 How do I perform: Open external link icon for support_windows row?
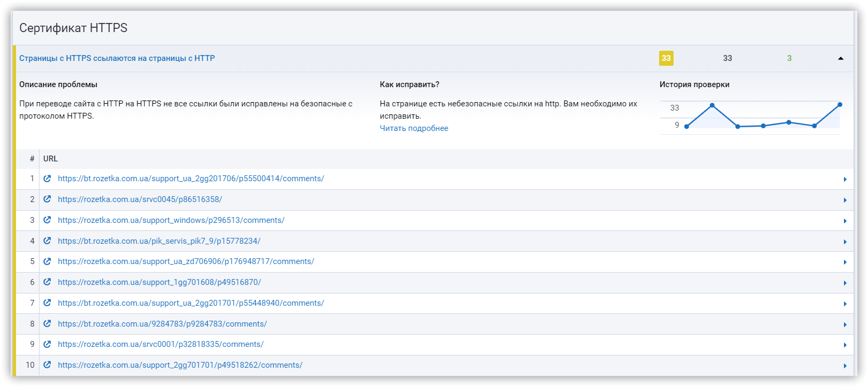[47, 220]
